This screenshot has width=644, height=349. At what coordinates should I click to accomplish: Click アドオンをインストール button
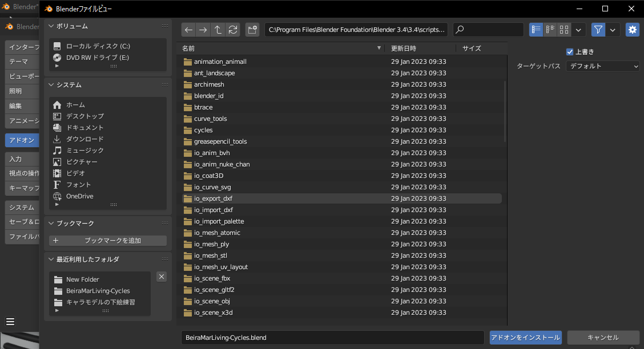point(526,338)
